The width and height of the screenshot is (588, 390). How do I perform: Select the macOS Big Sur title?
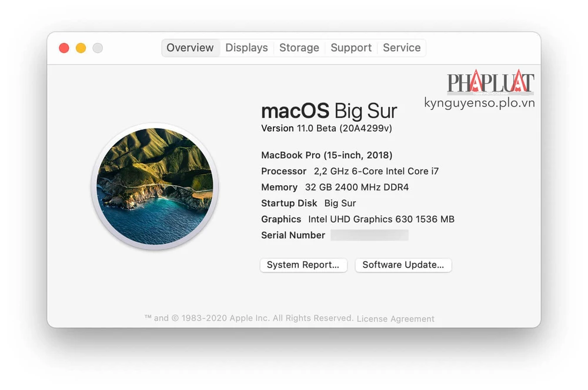coord(329,111)
